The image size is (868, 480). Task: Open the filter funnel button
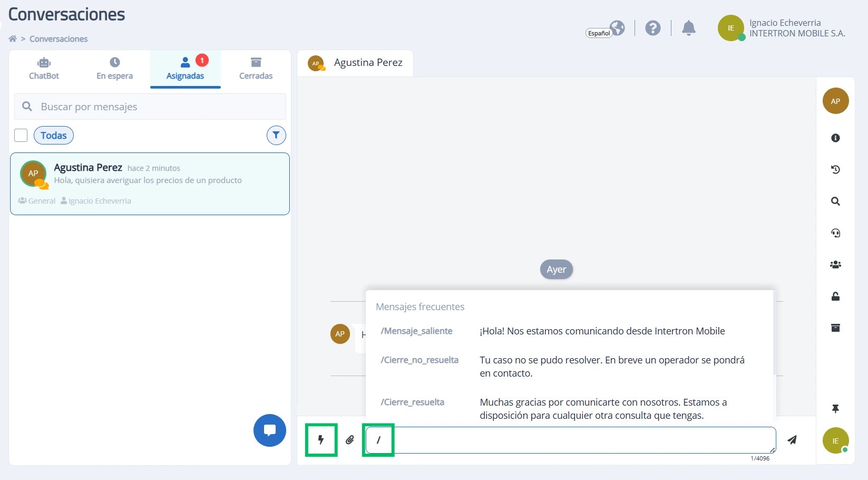click(276, 136)
